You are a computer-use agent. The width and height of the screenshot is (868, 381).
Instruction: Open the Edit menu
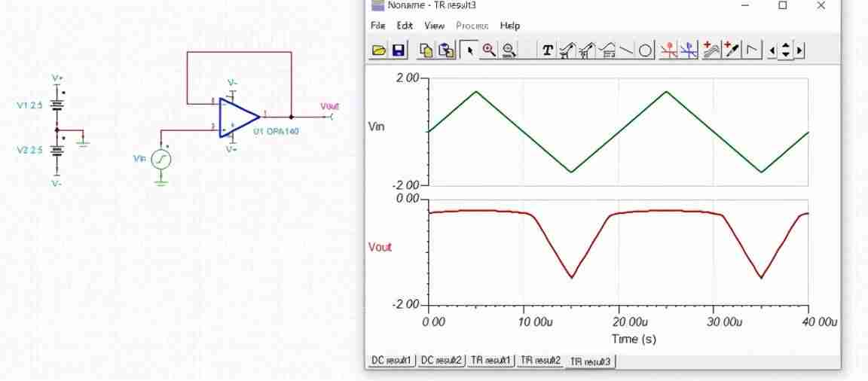tap(405, 26)
